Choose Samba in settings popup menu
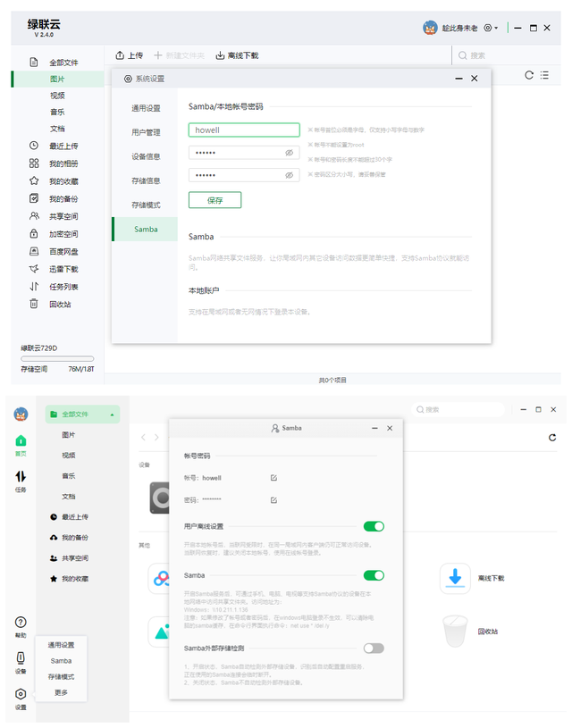Viewport: 572px width, 728px height. click(61, 661)
